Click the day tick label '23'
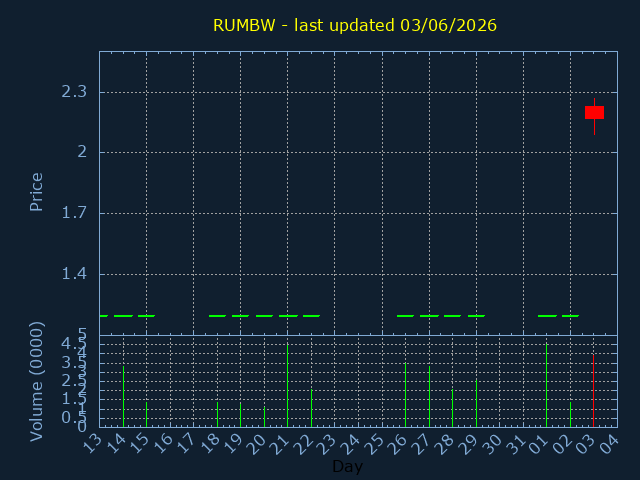Image resolution: width=640 pixels, height=480 pixels. click(x=328, y=443)
